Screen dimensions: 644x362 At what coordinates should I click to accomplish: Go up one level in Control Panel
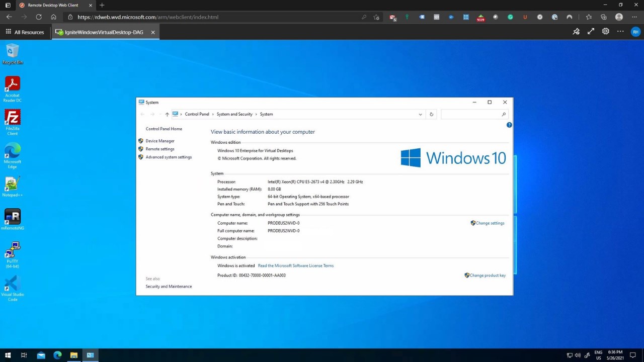pyautogui.click(x=167, y=114)
